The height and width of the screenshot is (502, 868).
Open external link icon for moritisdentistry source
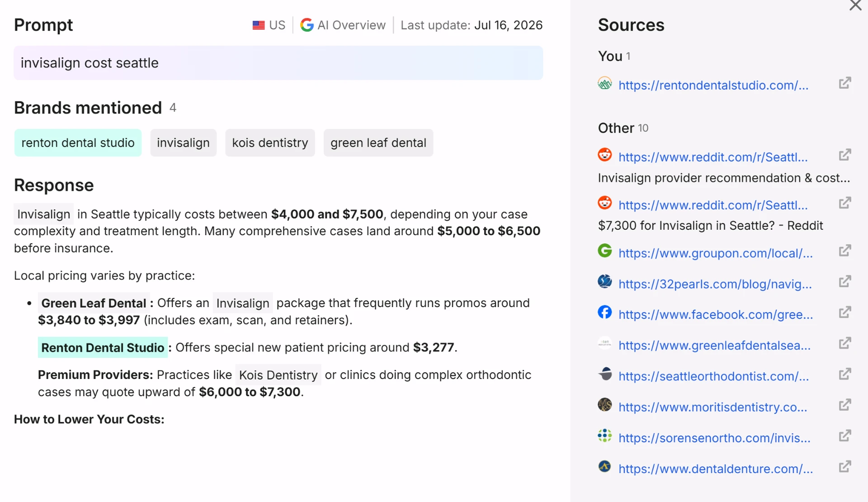[x=845, y=405]
